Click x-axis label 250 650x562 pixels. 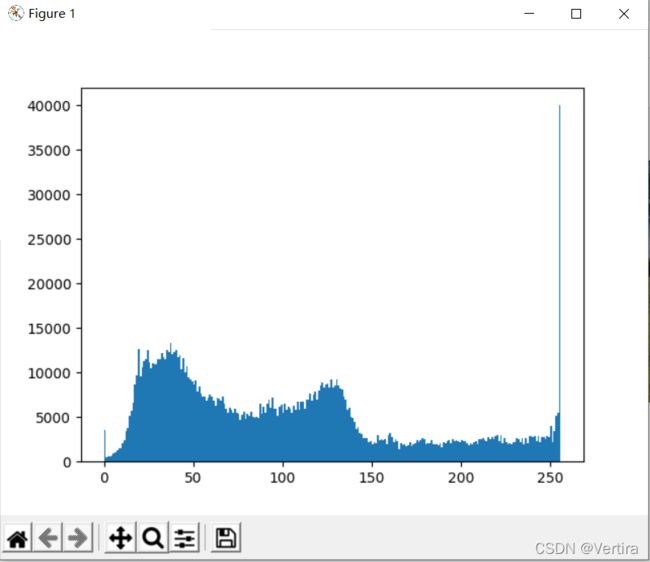point(550,478)
